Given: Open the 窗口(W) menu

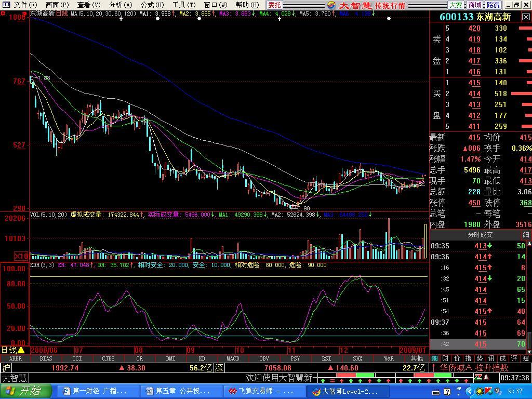Looking at the screenshot, I should click(216, 5).
